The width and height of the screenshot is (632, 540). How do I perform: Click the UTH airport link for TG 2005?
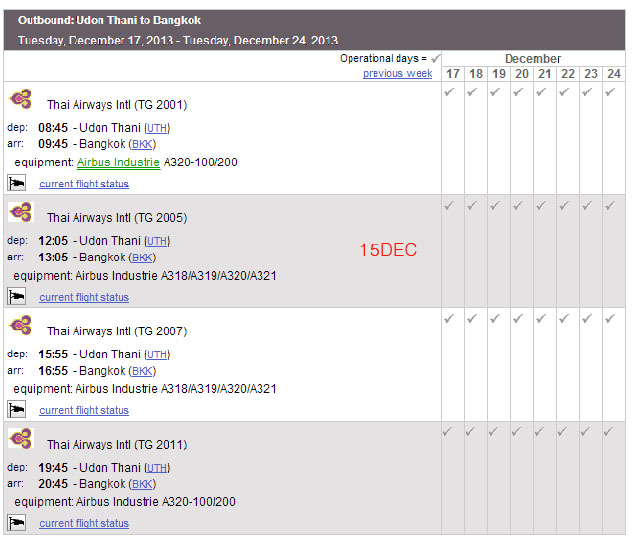coord(157,241)
